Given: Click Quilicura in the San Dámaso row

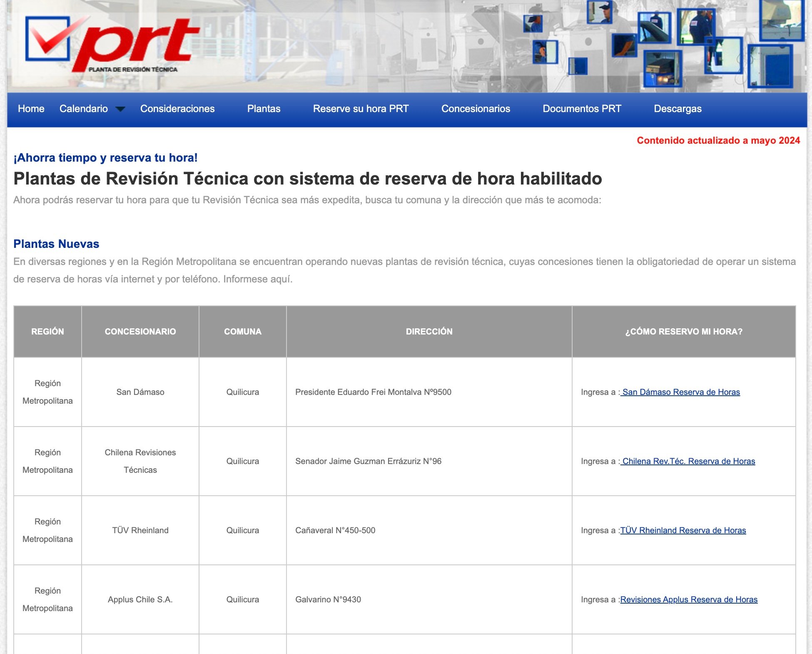Looking at the screenshot, I should click(243, 392).
